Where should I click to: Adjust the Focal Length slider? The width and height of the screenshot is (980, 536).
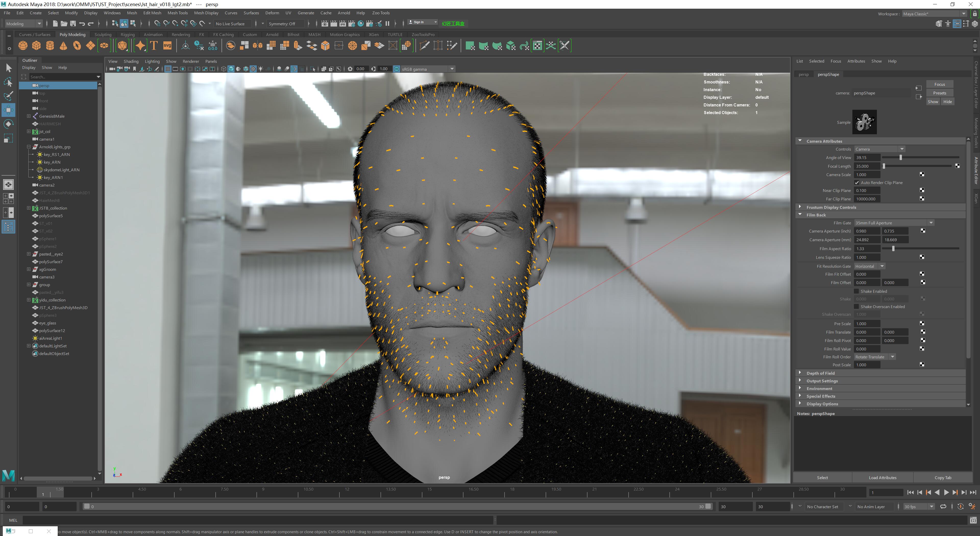pyautogui.click(x=917, y=166)
